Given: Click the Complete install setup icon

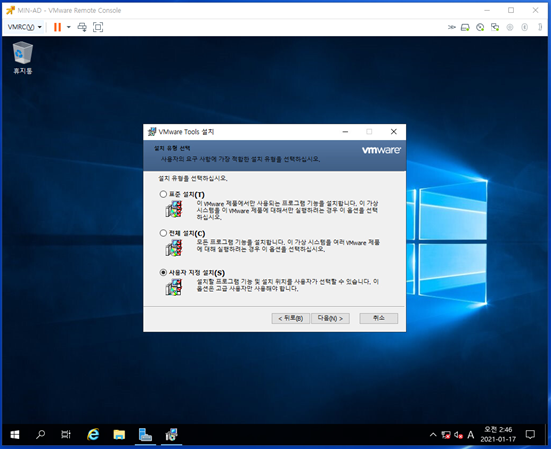Looking at the screenshot, I should (174, 248).
